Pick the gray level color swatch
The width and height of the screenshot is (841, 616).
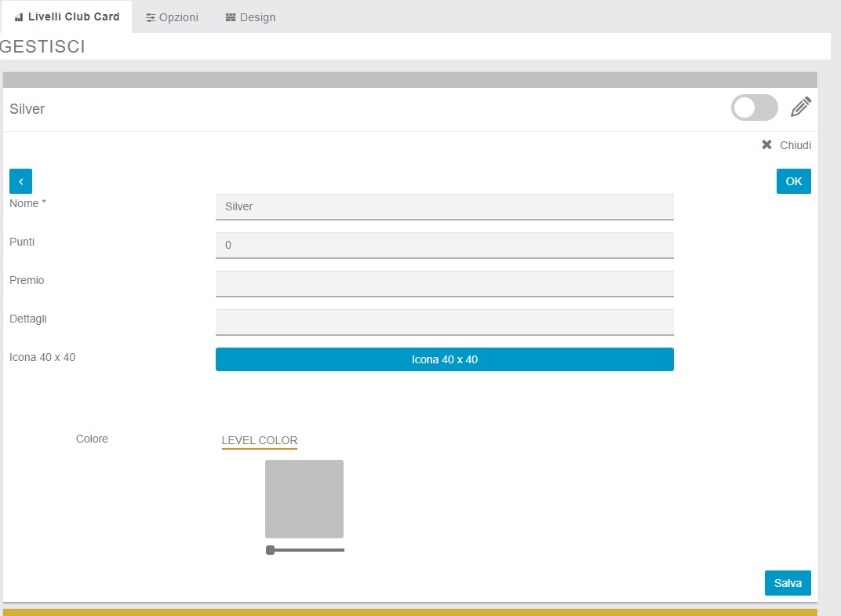coord(304,498)
